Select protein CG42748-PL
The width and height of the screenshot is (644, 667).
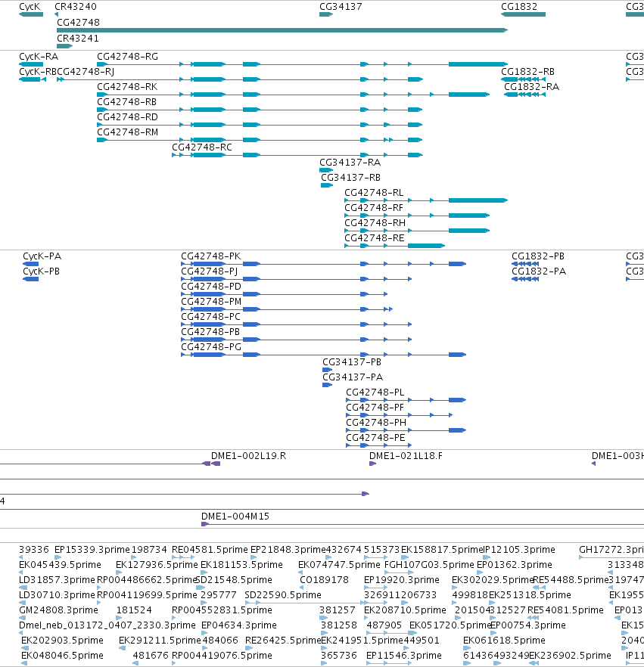coord(375,392)
